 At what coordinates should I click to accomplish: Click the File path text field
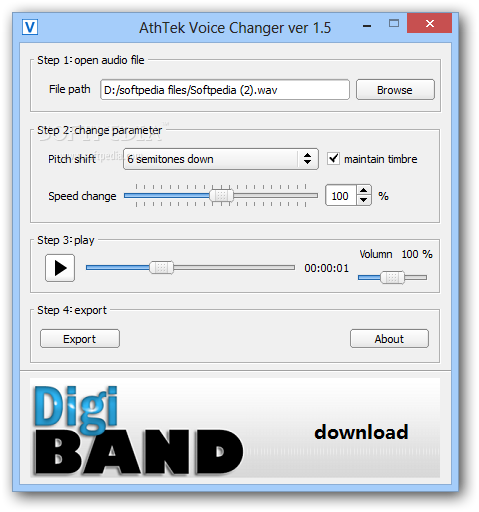pos(225,90)
